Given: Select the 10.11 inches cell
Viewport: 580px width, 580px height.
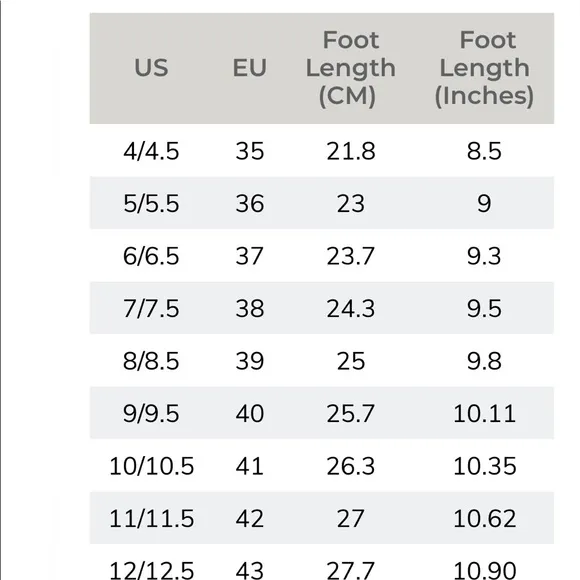Looking at the screenshot, I should pos(484,414).
